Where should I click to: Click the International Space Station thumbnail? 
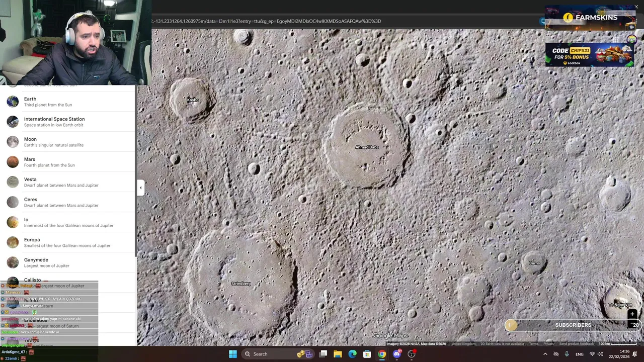[x=13, y=122]
